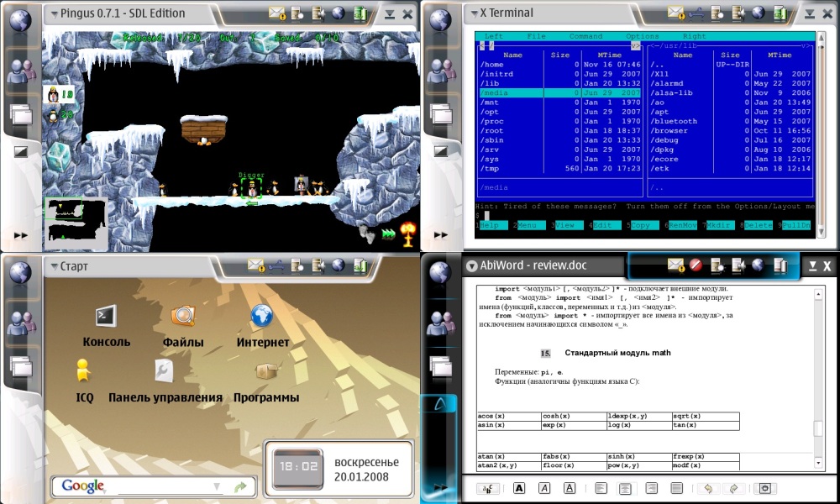Click the penguin labeled Digger in the game
This screenshot has height=504, width=840.
[x=251, y=188]
